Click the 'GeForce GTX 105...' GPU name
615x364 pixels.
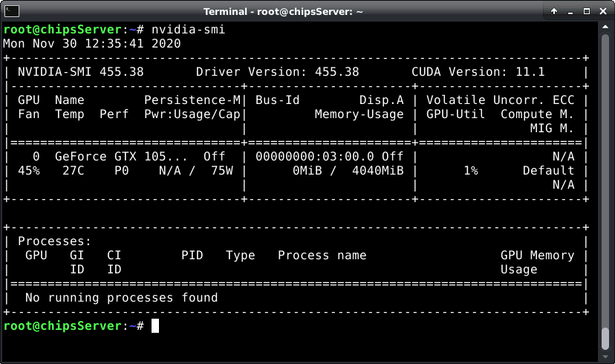click(x=121, y=157)
